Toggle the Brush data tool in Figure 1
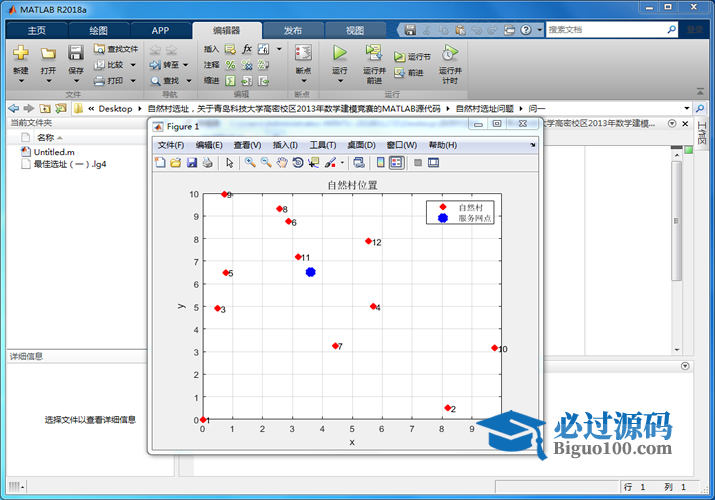Screen dimensions: 715x500 coord(331,163)
